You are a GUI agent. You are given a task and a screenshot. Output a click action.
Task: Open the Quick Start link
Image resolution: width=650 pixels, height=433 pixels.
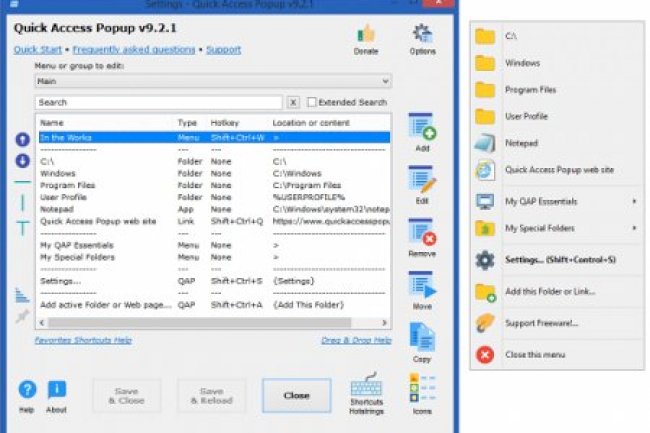pos(38,50)
